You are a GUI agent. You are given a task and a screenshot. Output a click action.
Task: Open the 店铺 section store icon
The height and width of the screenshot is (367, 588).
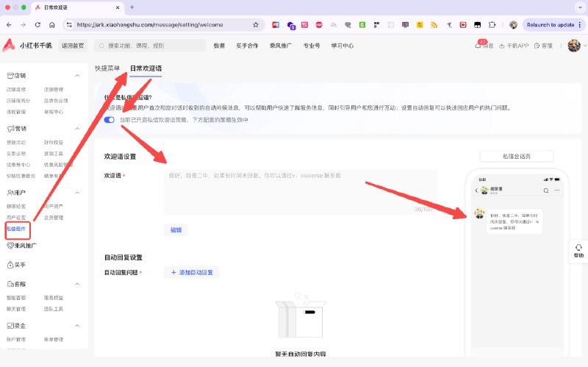point(10,76)
